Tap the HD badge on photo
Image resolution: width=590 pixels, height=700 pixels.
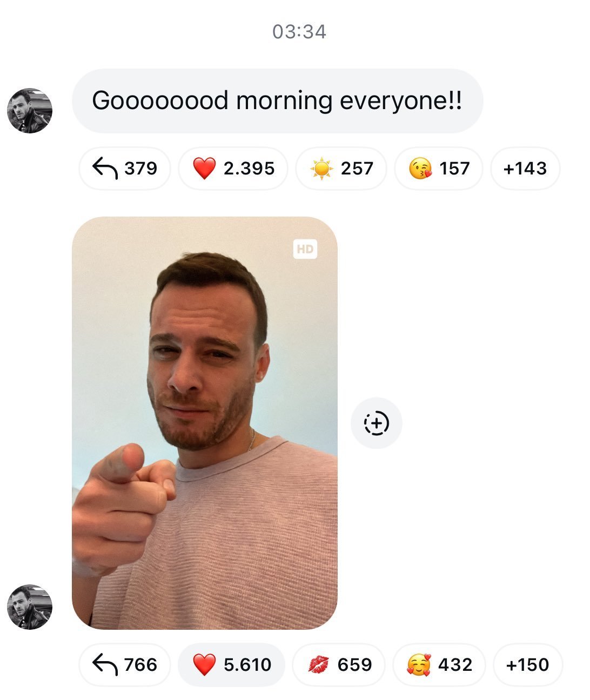point(305,249)
